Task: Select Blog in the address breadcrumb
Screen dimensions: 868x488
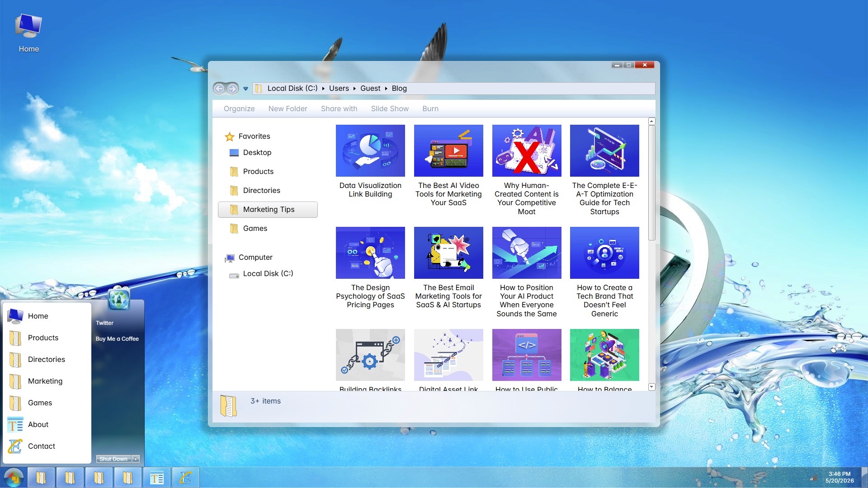Action: (x=399, y=89)
